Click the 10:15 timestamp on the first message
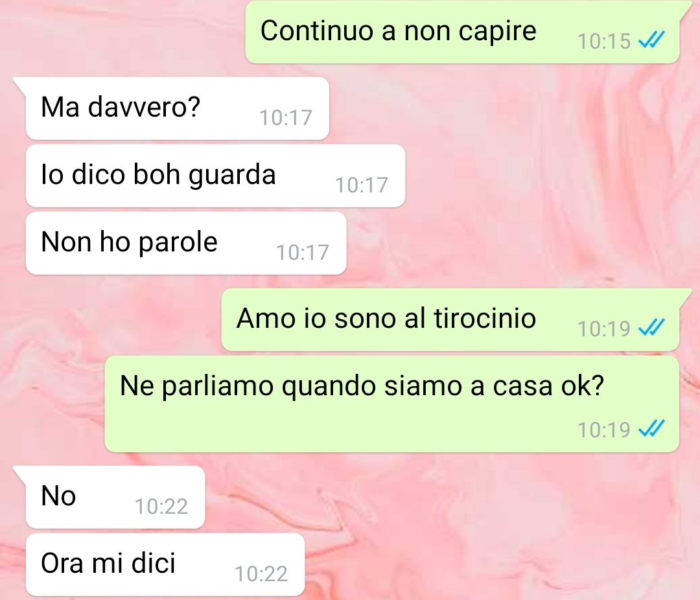 pyautogui.click(x=604, y=41)
